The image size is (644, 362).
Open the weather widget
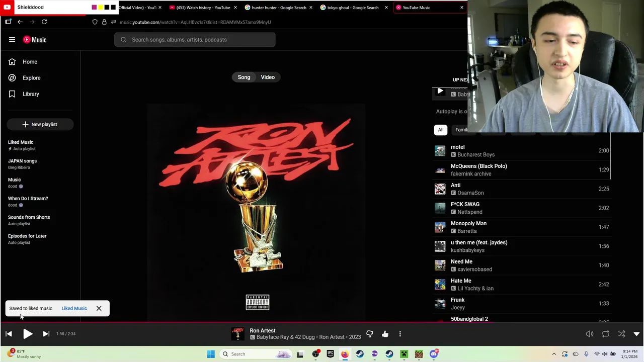[24, 354]
